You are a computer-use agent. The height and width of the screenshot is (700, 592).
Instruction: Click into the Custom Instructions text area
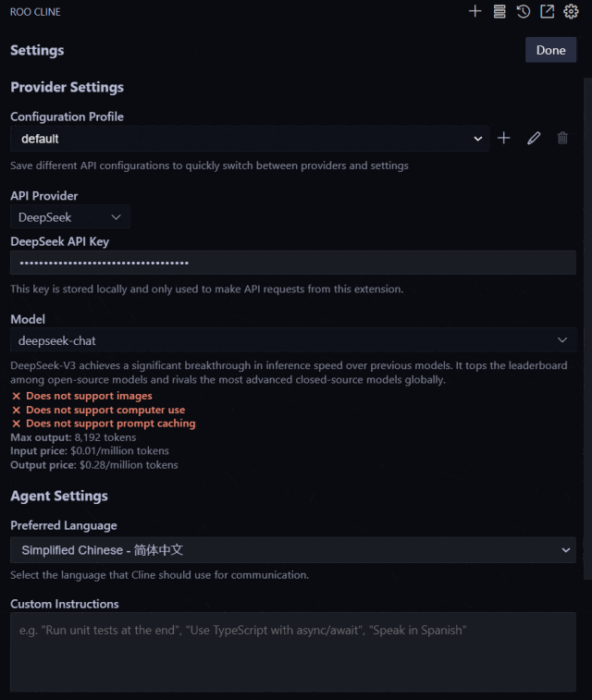[293, 652]
